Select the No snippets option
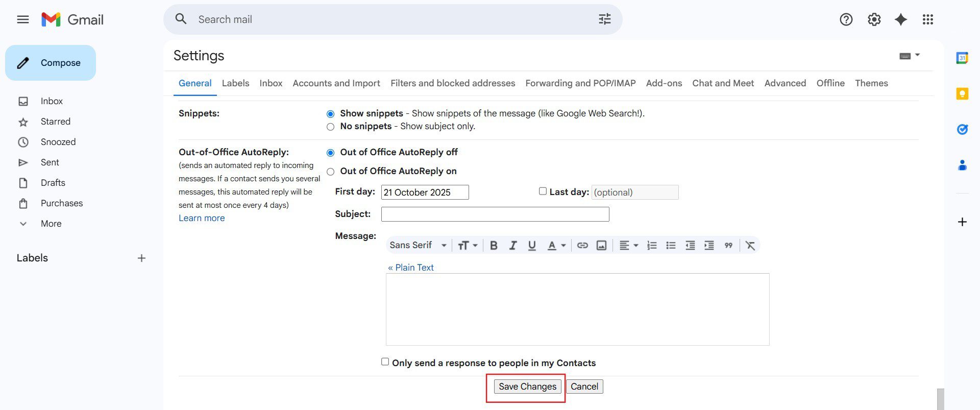980x410 pixels. [331, 127]
